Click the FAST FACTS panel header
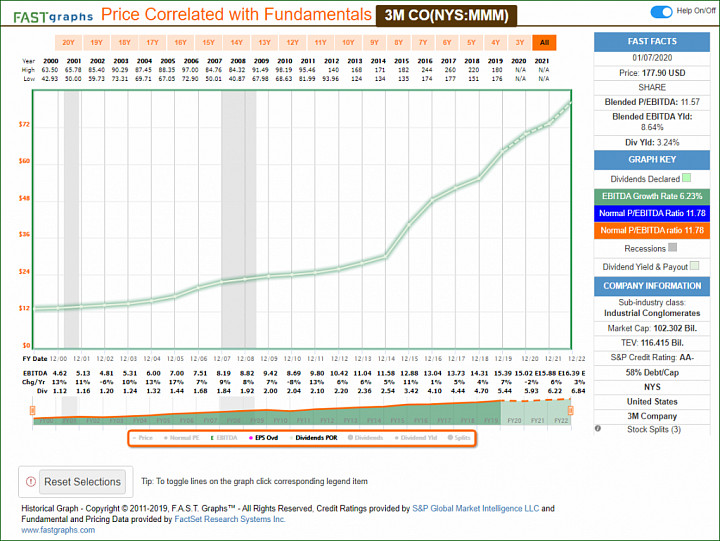The image size is (720, 541). (652, 42)
